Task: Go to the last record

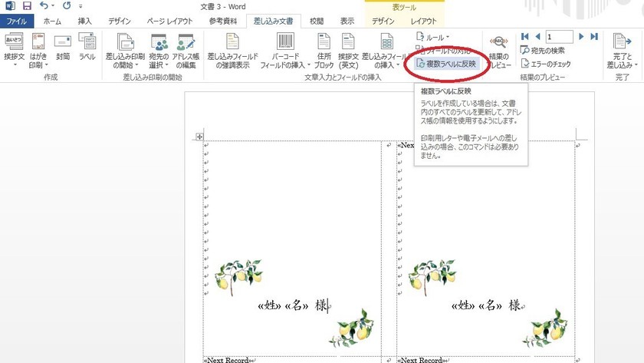Action: coord(594,37)
